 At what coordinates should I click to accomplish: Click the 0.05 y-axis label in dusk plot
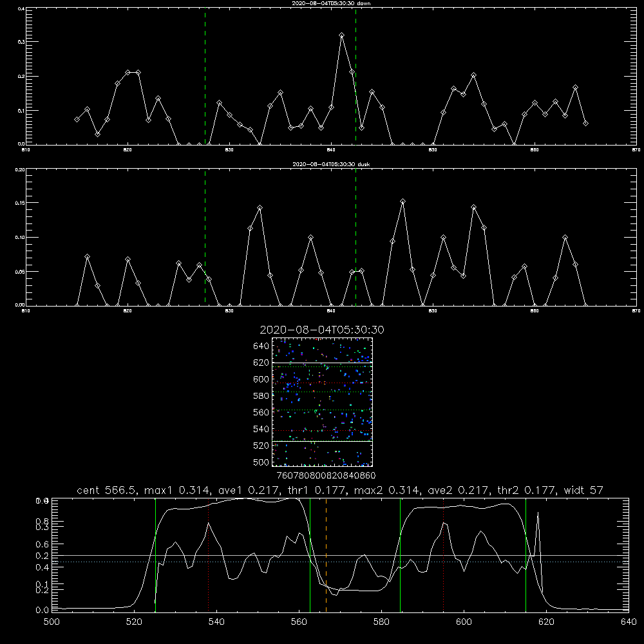click(x=20, y=272)
